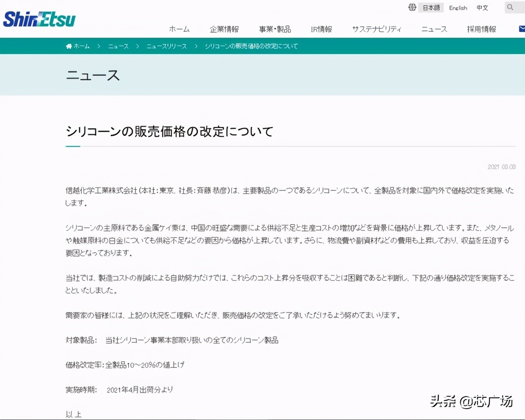Click the Shin-Etsu logo

tap(38, 18)
